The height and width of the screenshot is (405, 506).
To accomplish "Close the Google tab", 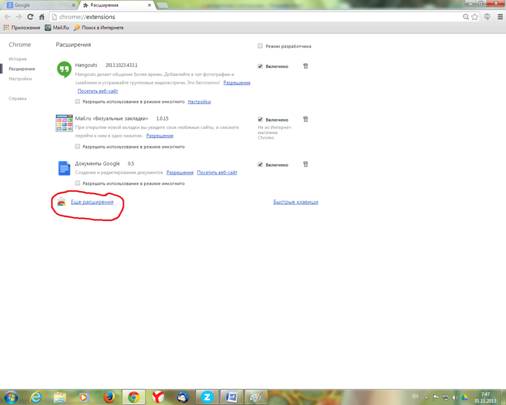I will [x=73, y=5].
